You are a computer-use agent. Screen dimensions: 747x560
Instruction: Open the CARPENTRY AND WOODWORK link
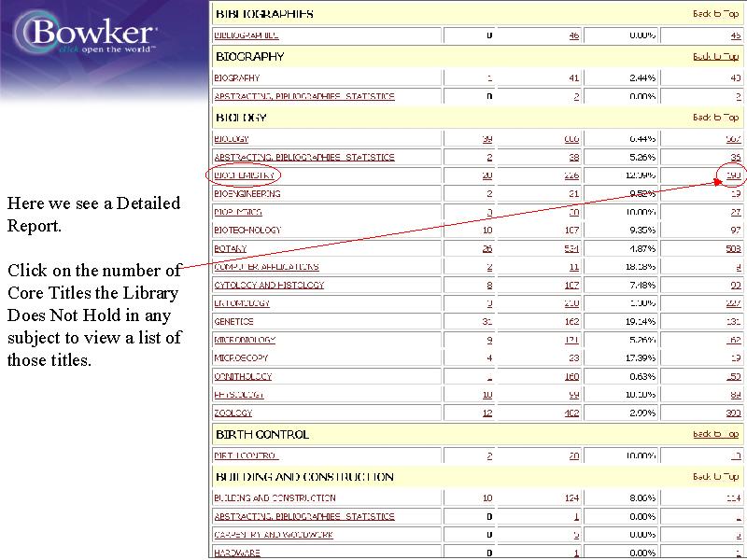pos(273,535)
